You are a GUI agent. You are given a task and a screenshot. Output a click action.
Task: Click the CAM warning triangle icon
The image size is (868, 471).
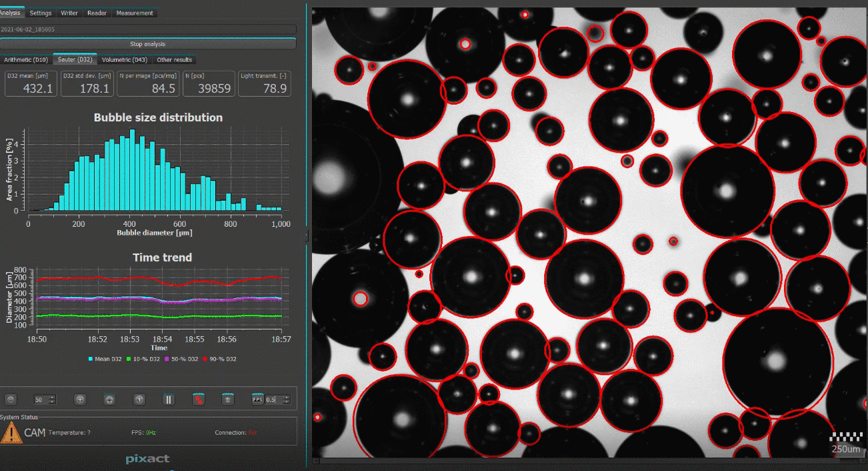click(x=11, y=432)
